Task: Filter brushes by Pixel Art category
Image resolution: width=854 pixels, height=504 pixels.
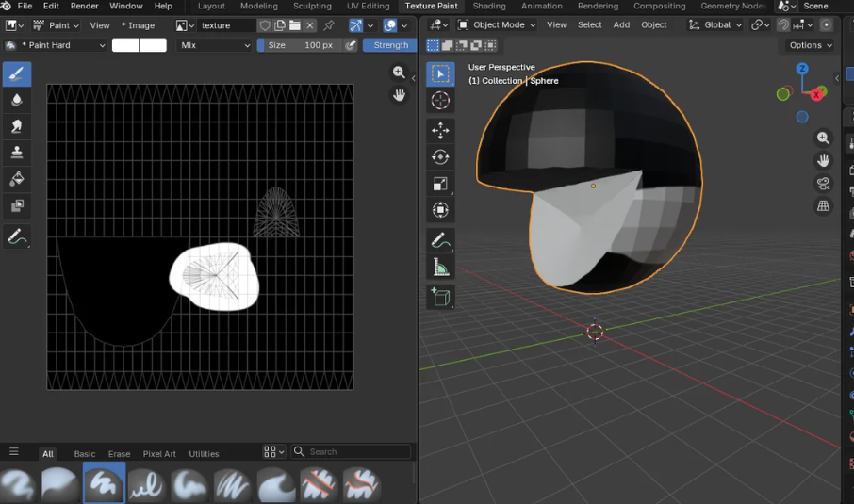Action: [158, 453]
